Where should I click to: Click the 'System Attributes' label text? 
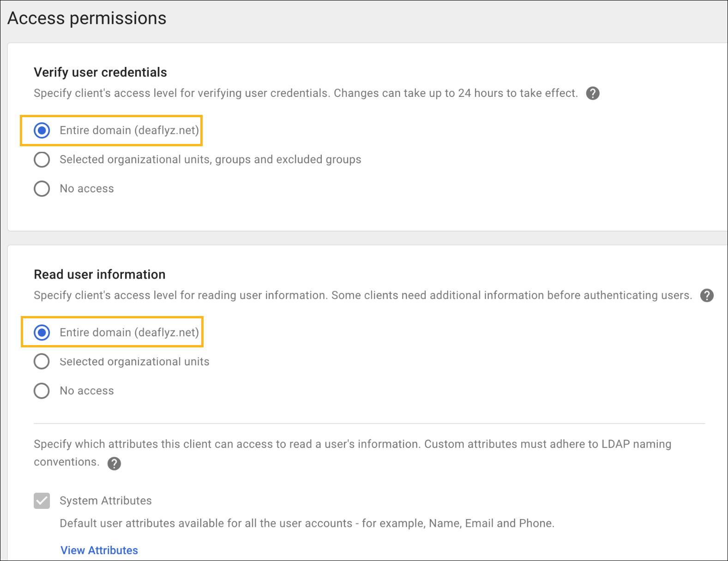pyautogui.click(x=106, y=501)
